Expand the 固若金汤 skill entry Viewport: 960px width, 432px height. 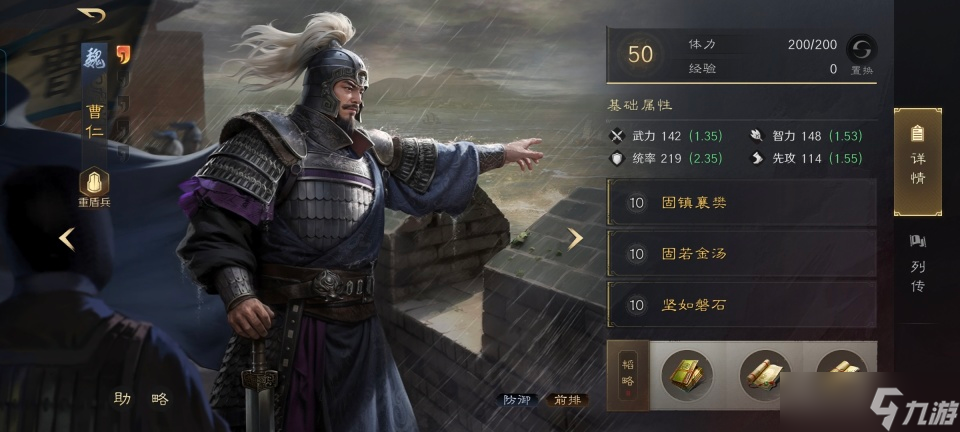tap(741, 253)
